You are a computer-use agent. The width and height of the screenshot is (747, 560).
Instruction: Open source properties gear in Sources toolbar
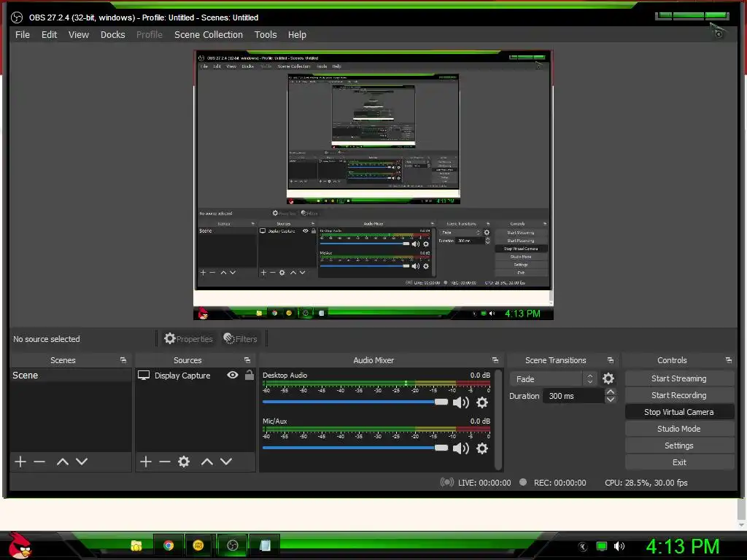(184, 462)
